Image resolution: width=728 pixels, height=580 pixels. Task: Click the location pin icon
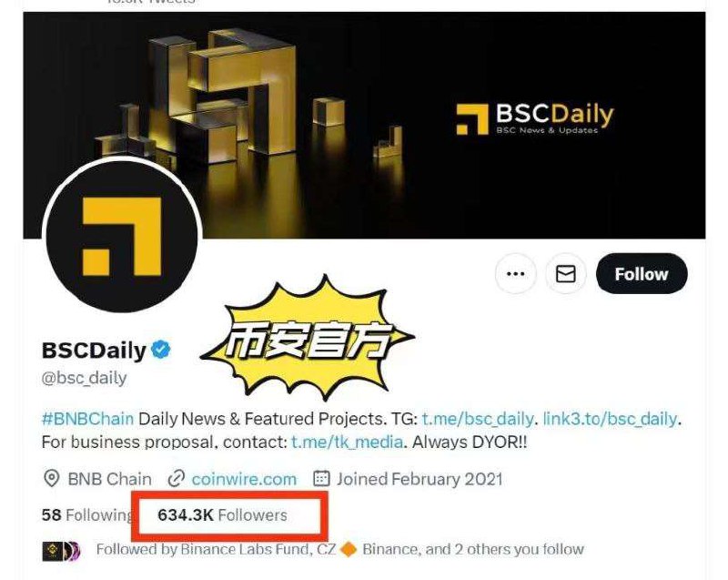51,479
